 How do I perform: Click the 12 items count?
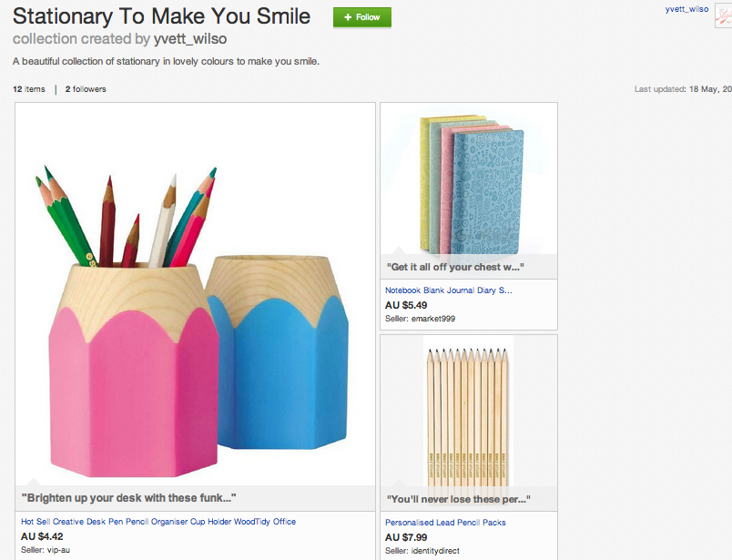[29, 89]
